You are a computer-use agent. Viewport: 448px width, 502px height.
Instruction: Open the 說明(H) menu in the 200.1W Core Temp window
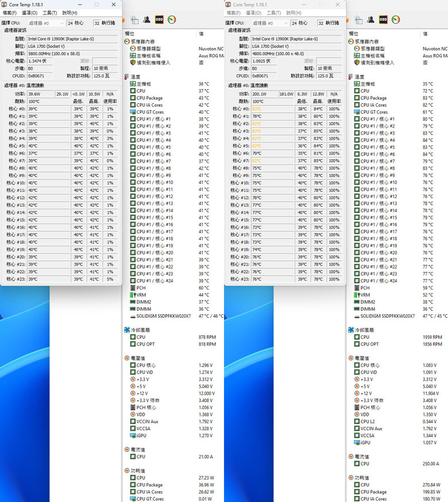(x=293, y=13)
